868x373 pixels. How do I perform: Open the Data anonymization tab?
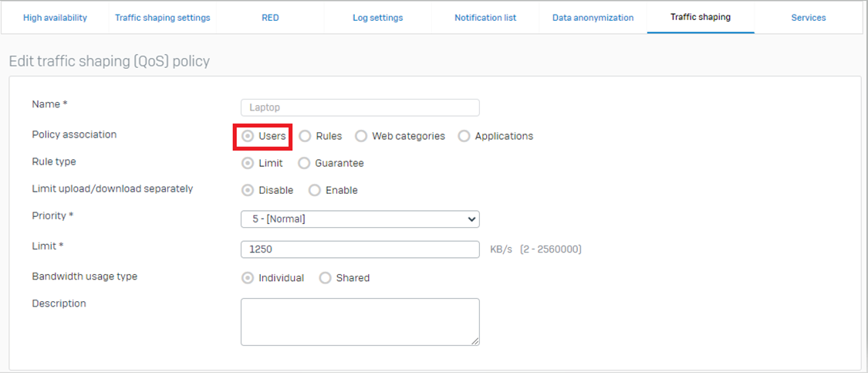(593, 18)
